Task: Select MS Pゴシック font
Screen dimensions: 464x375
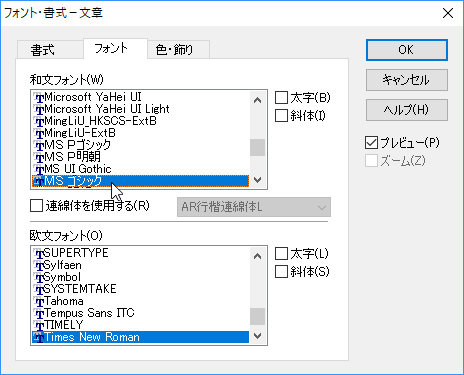Action: click(140, 145)
